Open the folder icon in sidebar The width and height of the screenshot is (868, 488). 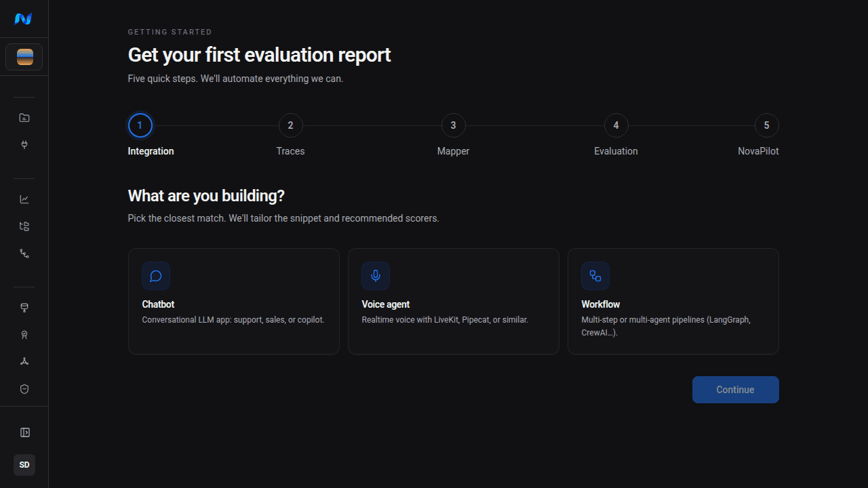[24, 118]
